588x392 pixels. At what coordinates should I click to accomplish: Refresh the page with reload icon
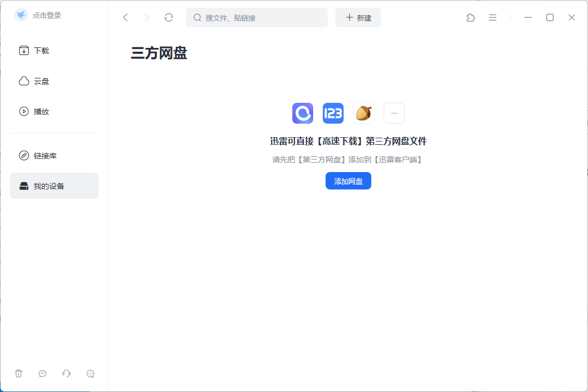tap(169, 17)
